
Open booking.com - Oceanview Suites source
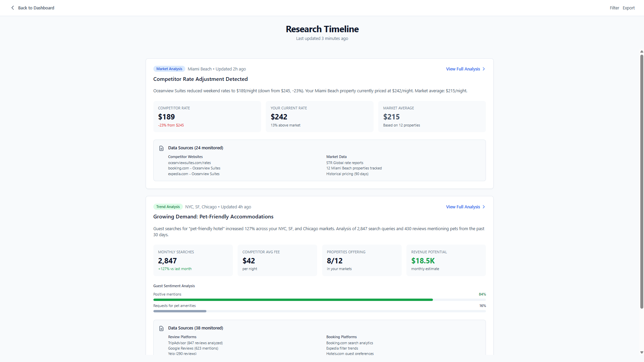pyautogui.click(x=194, y=168)
